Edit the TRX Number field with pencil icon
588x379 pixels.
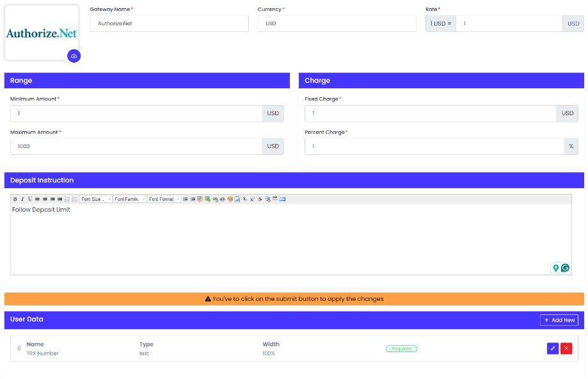[x=552, y=348]
